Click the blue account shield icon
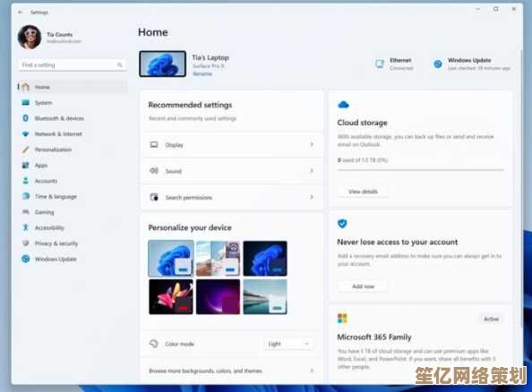Viewport: 532px width, 392px height. [342, 224]
